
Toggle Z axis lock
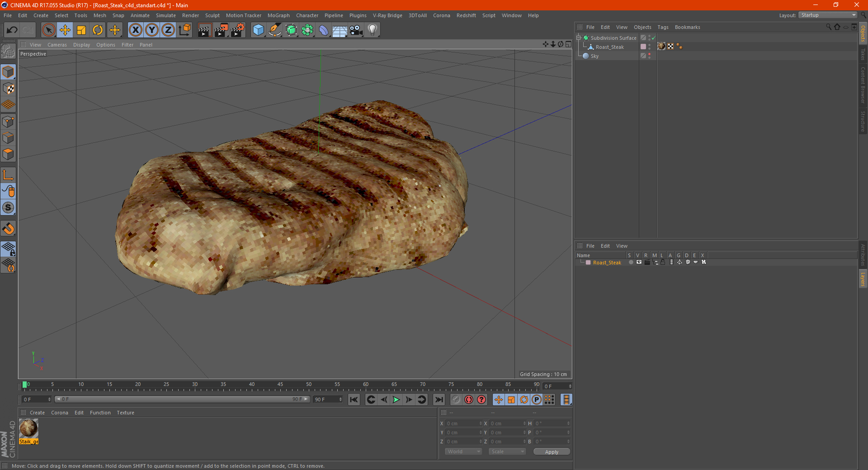pos(168,30)
